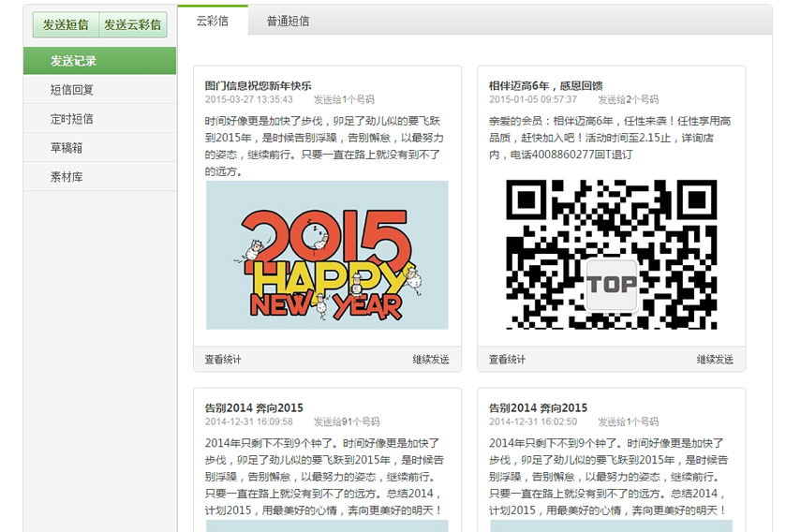Click the QR code image with TOP logo
The image size is (786, 532).
tap(612, 254)
